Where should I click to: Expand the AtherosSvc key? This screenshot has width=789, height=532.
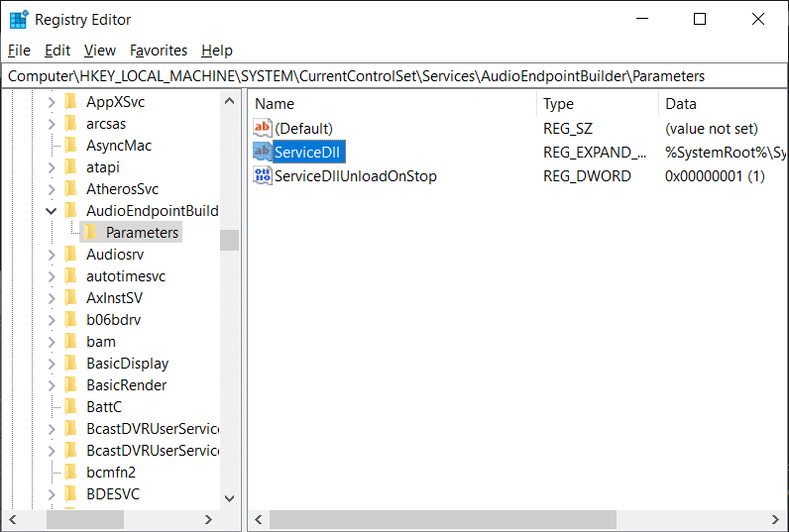tap(52, 189)
